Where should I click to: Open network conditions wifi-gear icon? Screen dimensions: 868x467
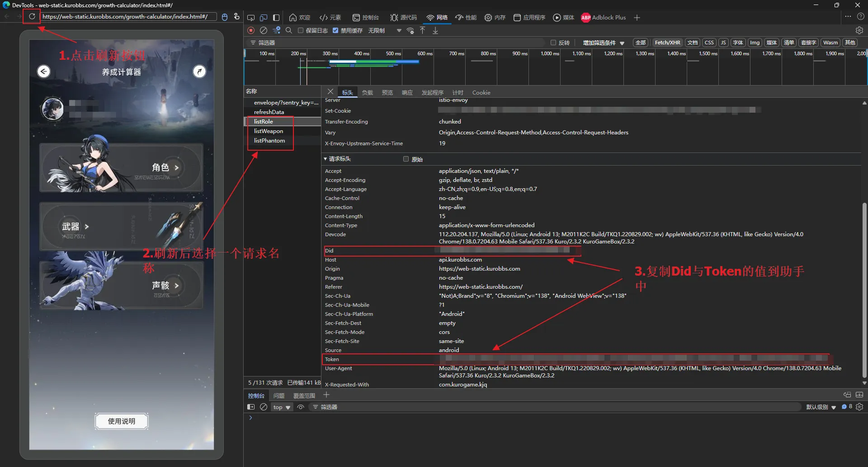click(410, 30)
